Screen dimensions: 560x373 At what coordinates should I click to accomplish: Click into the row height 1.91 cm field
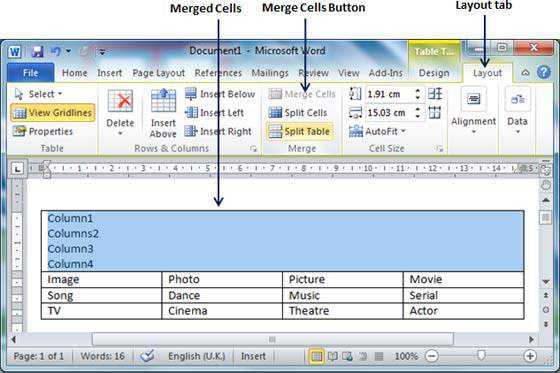[x=389, y=94]
